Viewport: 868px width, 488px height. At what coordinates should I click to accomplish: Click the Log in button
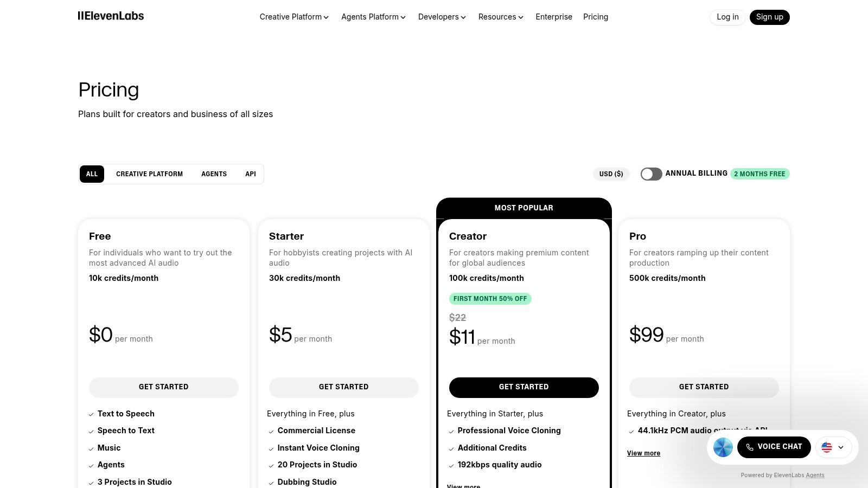(727, 17)
